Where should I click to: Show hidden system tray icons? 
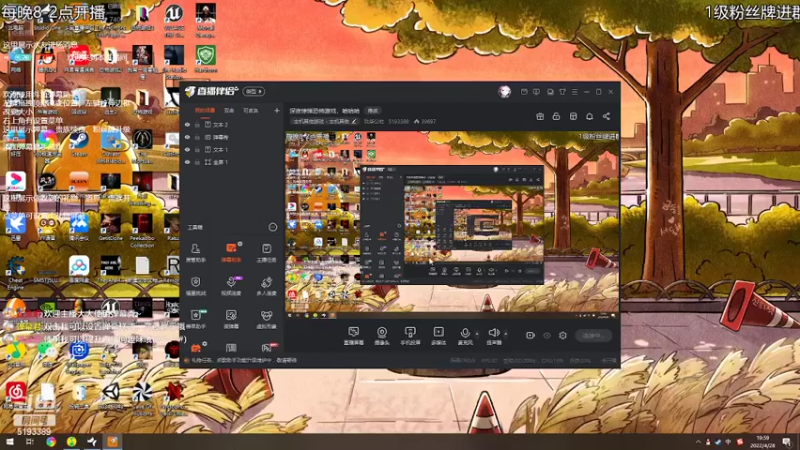(698, 442)
